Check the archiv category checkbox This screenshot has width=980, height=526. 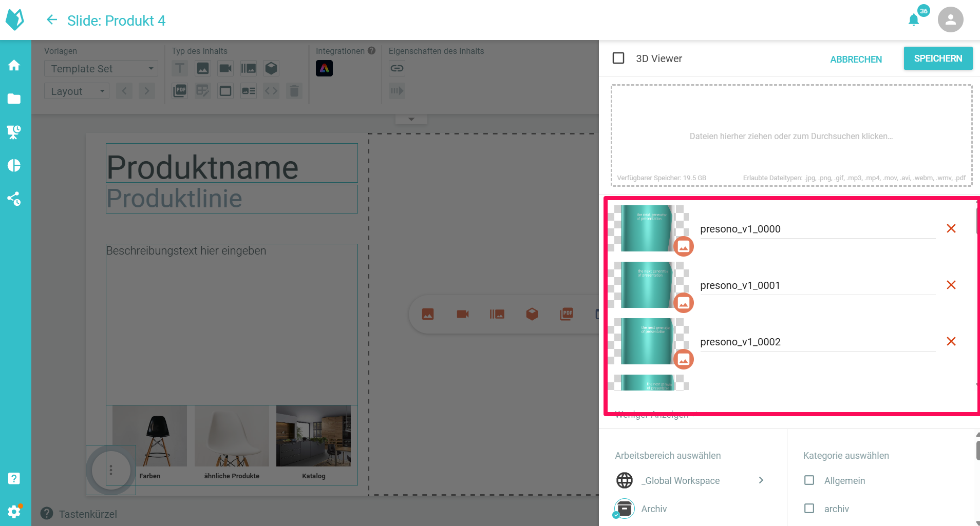point(809,509)
